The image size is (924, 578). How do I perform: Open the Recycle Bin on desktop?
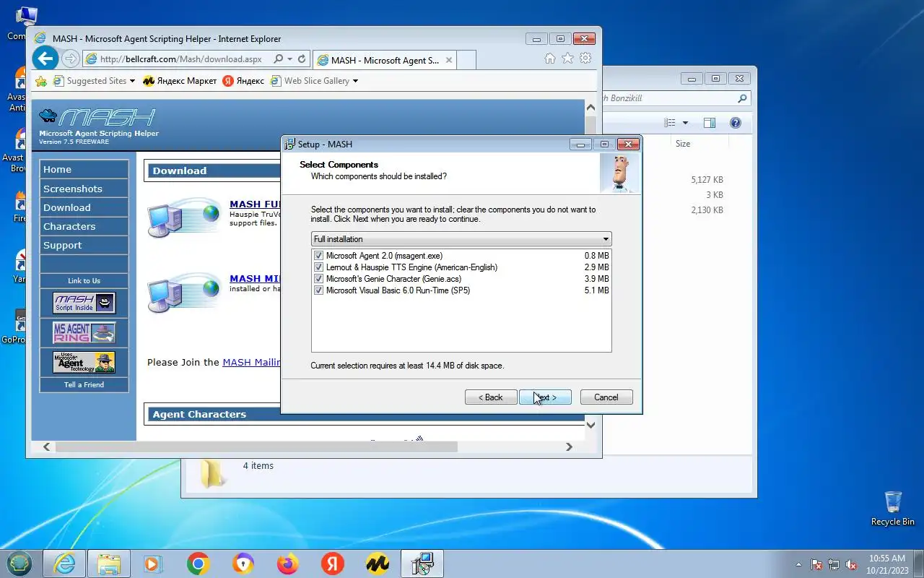coord(893,508)
